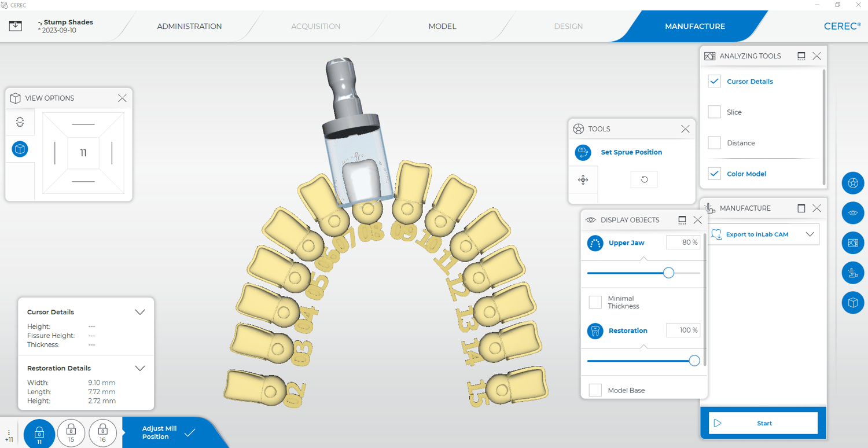Toggle Upper Jaw visibility icon
Image resolution: width=868 pixels, height=448 pixels.
[595, 243]
